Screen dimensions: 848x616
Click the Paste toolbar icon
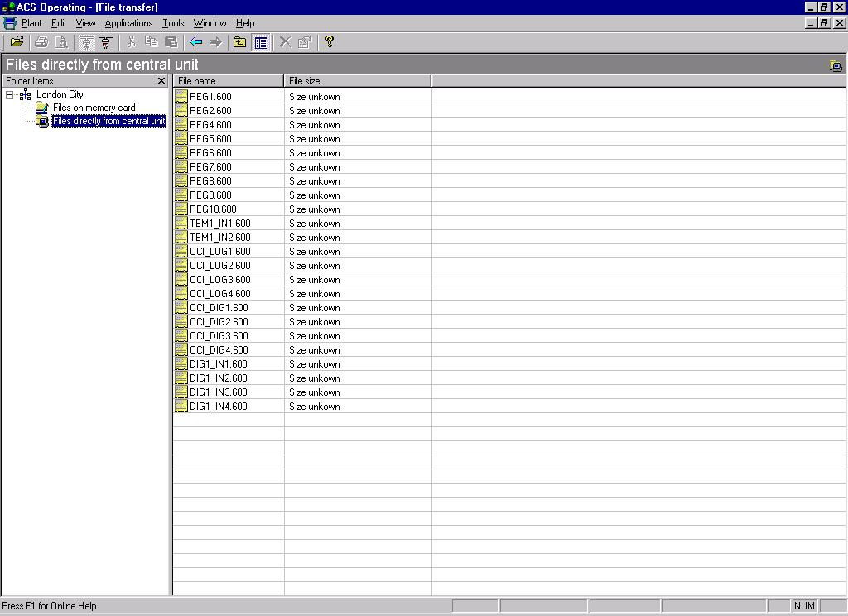click(171, 41)
